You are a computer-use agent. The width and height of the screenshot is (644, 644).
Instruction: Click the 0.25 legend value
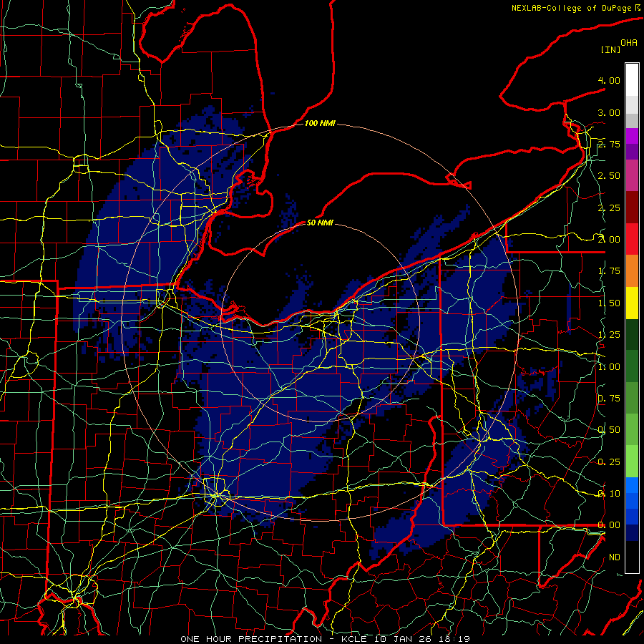tap(609, 462)
